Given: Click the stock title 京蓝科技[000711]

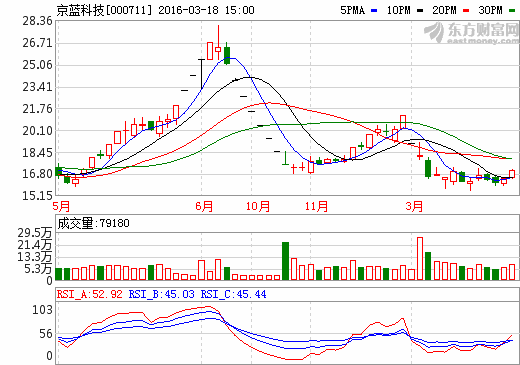Looking at the screenshot, I should [x=104, y=10].
